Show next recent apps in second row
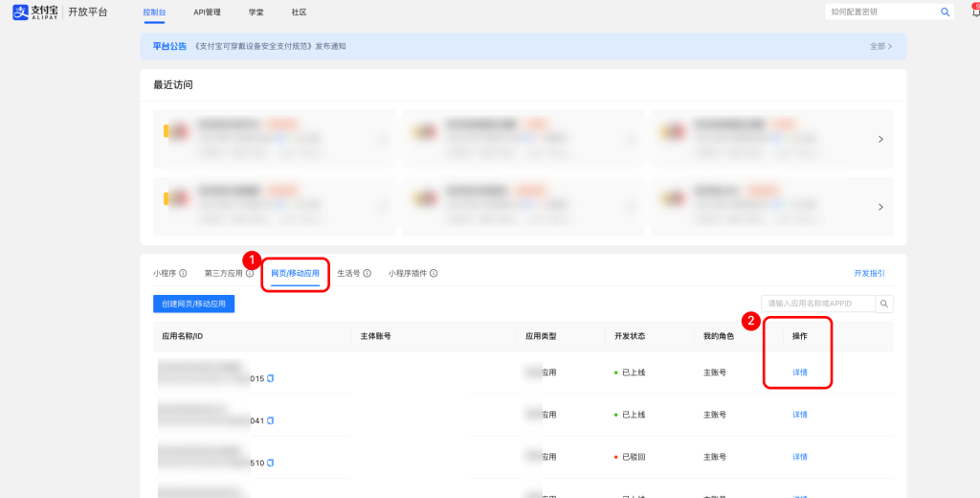Screen dimensions: 980x498 click(880, 207)
